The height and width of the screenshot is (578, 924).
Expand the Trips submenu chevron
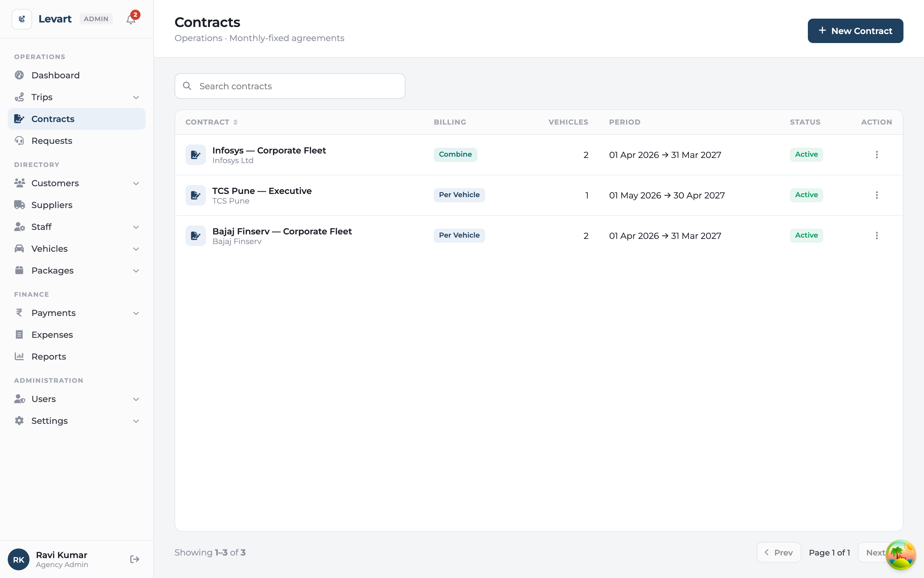[136, 97]
